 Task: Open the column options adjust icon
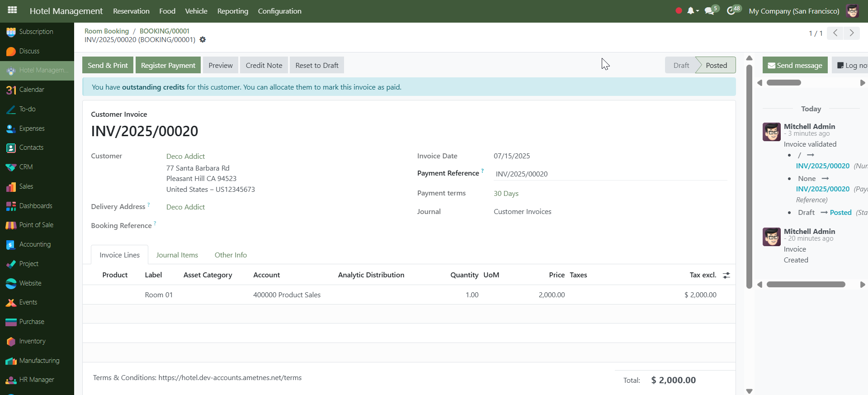(726, 275)
